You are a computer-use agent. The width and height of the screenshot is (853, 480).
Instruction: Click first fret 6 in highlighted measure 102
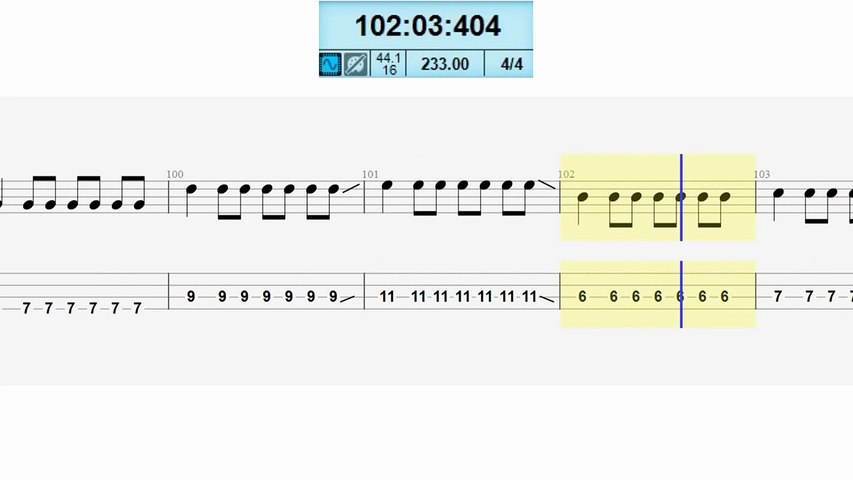pyautogui.click(x=582, y=297)
